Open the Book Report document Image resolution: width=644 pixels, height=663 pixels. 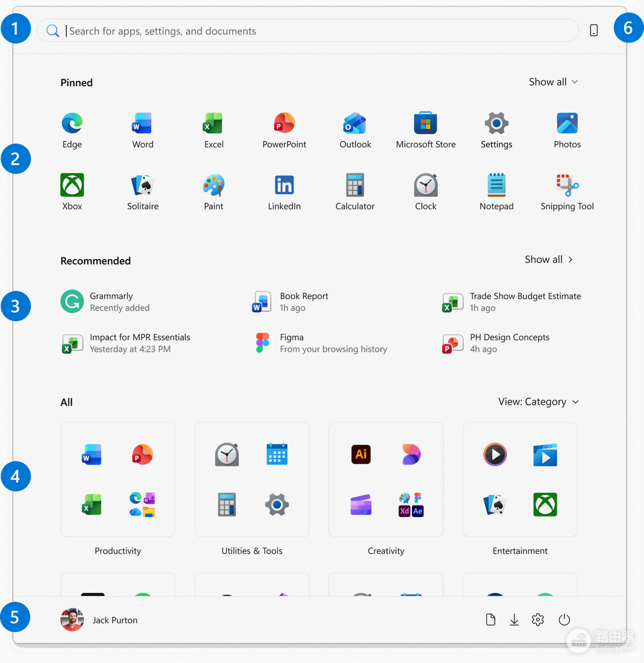click(290, 302)
